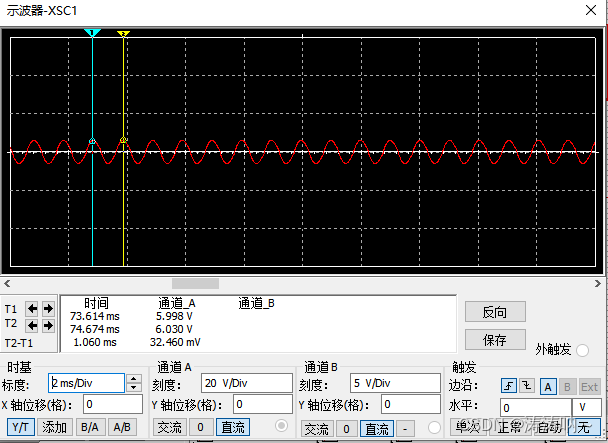Click the Channel B round indicator radio button

pyautogui.click(x=434, y=427)
